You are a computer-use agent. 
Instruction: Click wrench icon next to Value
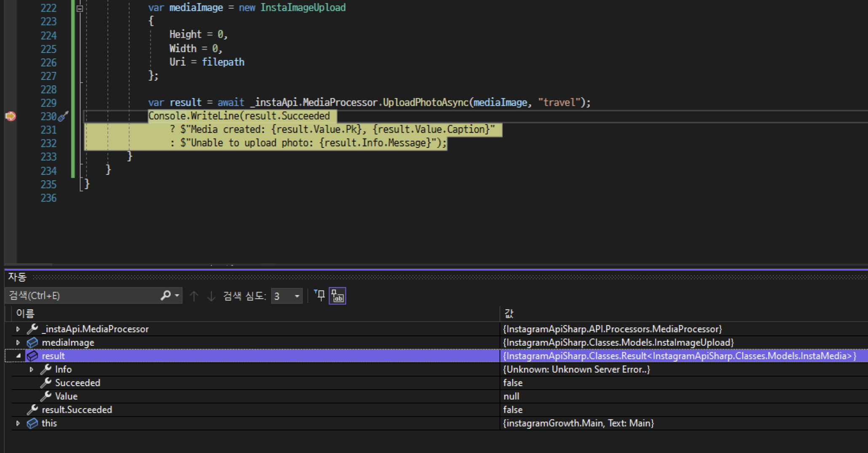tap(46, 396)
